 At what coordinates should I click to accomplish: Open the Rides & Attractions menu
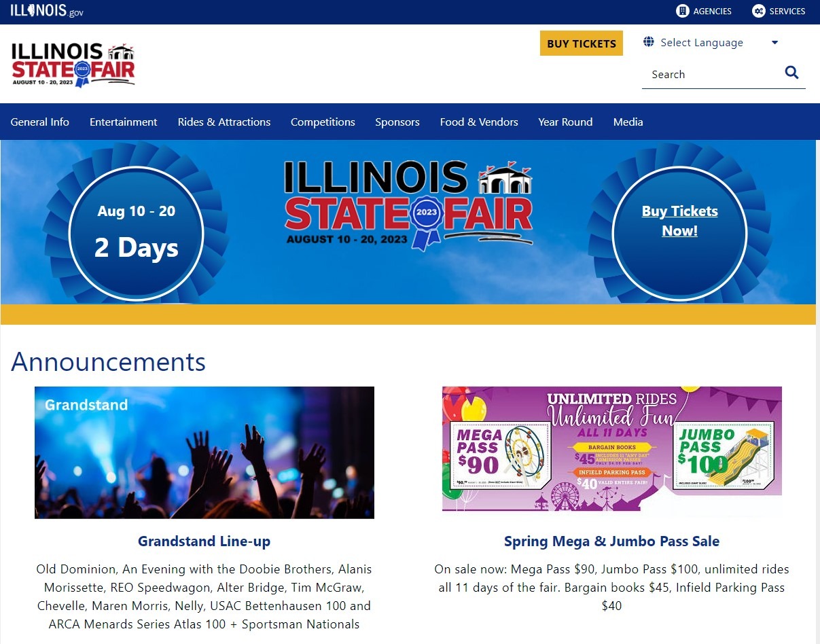(x=224, y=122)
